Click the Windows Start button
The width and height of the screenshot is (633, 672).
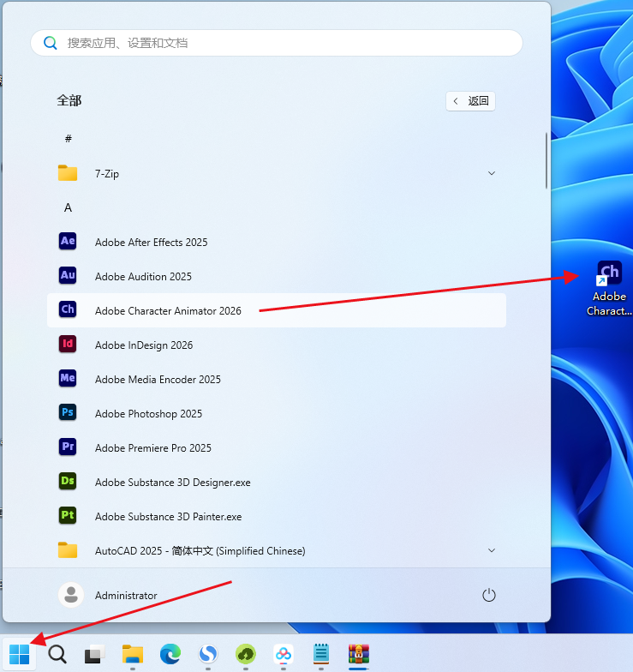point(19,655)
